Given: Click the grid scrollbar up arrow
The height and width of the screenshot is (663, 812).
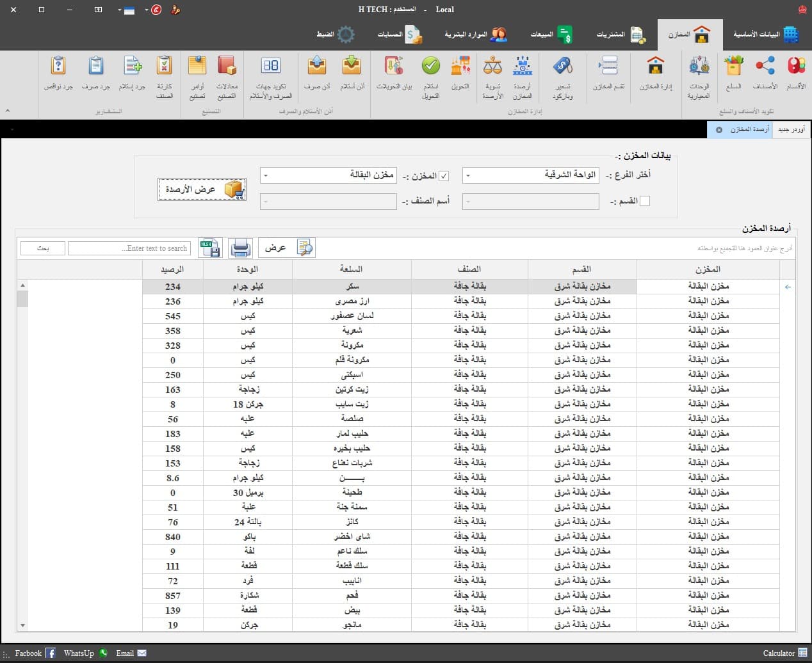Looking at the screenshot, I should [22, 285].
